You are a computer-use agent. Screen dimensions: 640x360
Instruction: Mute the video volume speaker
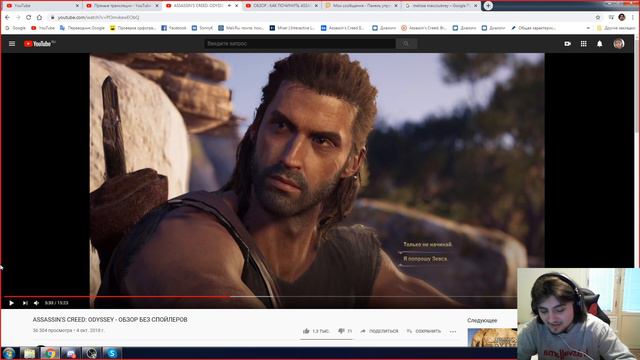[37, 303]
